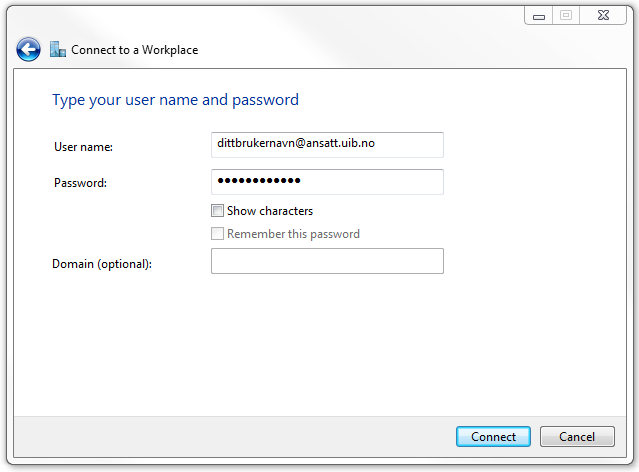639x472 pixels.
Task: Enable the Show characters checkbox
Action: (x=217, y=211)
